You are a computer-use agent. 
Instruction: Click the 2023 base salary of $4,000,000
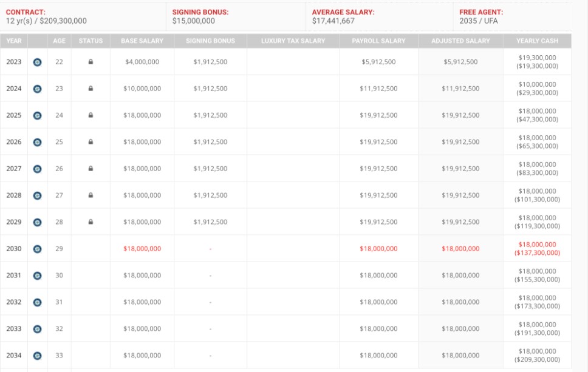142,62
